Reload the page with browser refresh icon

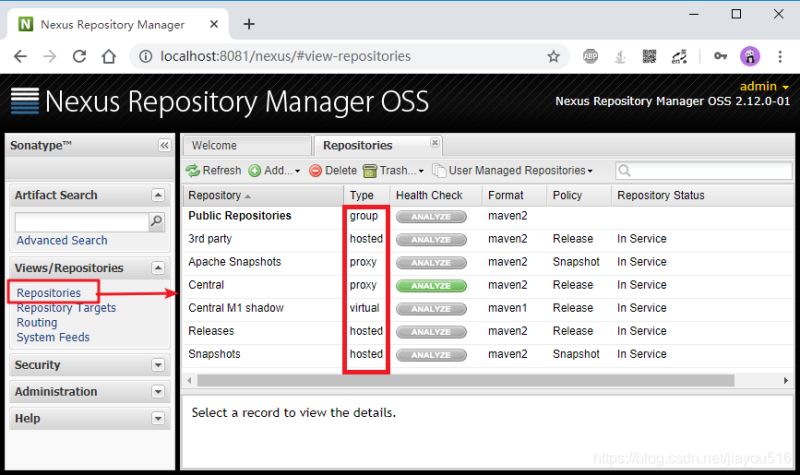80,56
